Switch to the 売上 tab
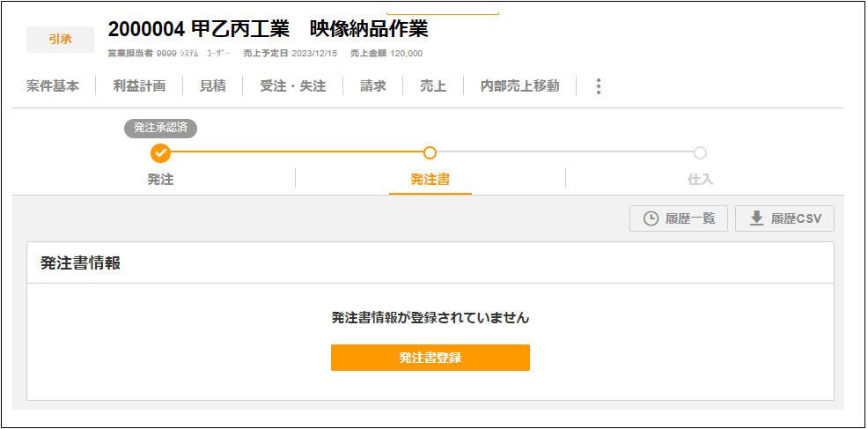 point(432,86)
